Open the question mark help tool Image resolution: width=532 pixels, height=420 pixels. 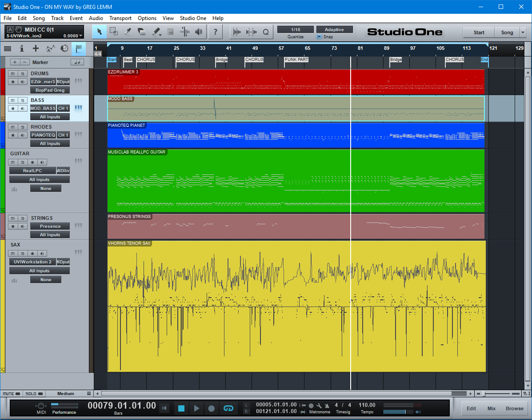[x=215, y=32]
